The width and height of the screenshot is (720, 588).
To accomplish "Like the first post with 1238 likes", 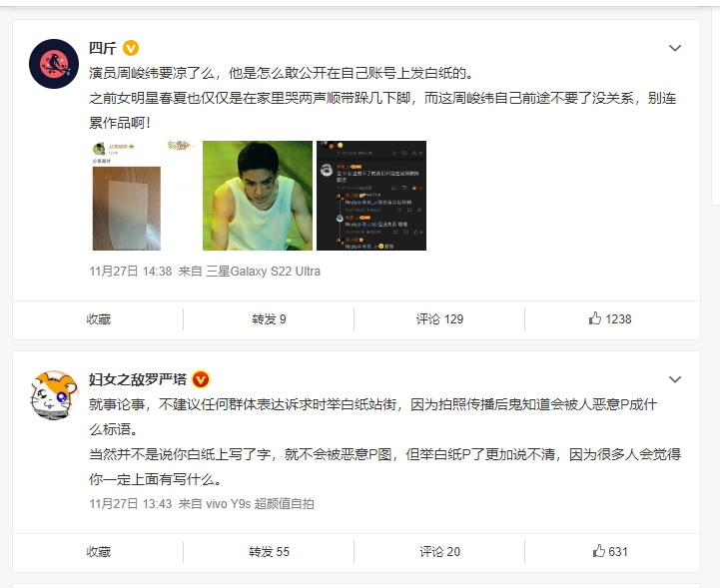I will pos(610,319).
